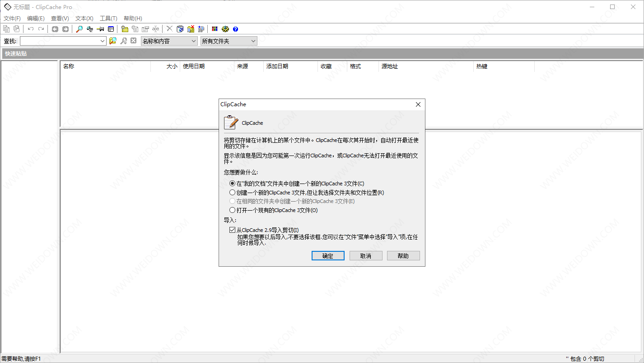The height and width of the screenshot is (363, 644).
Task: Click the new clip document icon
Action: pos(135,29)
